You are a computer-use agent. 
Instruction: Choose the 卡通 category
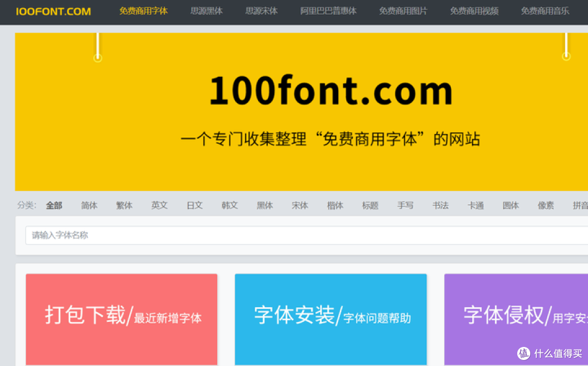coord(475,205)
